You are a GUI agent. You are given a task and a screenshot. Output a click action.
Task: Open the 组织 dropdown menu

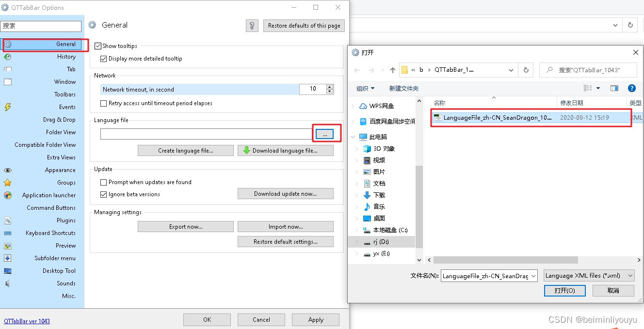click(x=366, y=88)
